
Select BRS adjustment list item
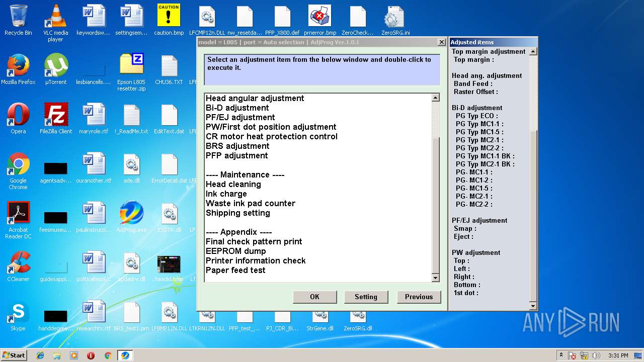[x=237, y=146]
